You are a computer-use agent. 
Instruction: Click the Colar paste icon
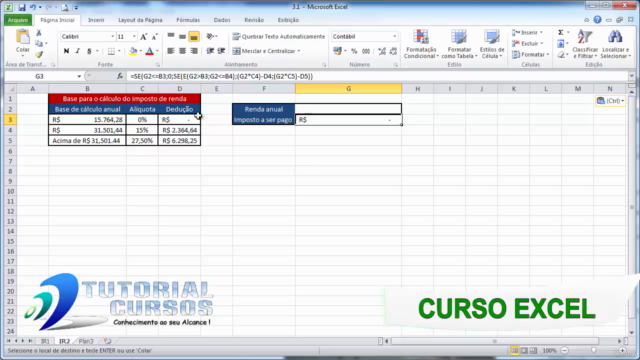[x=23, y=38]
